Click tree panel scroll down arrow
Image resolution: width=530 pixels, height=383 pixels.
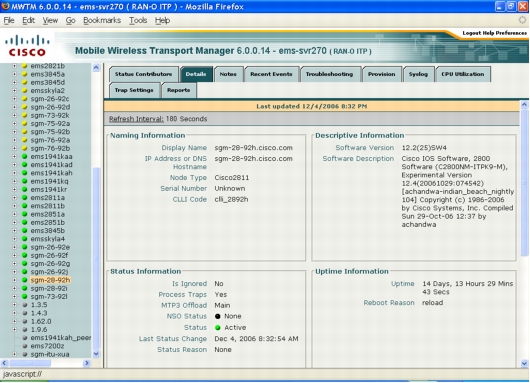(x=96, y=354)
